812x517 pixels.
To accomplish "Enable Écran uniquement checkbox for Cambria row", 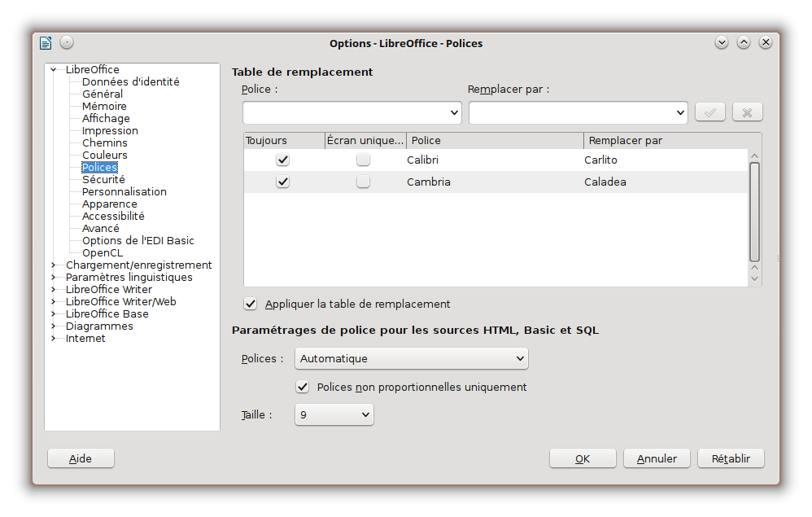I will coord(363,182).
